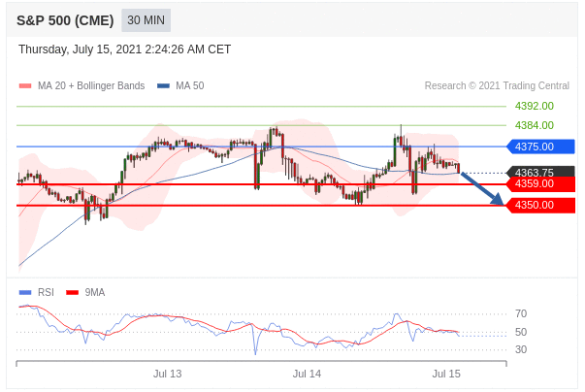Click the blue 4375.00 pivot price tag

pos(539,147)
